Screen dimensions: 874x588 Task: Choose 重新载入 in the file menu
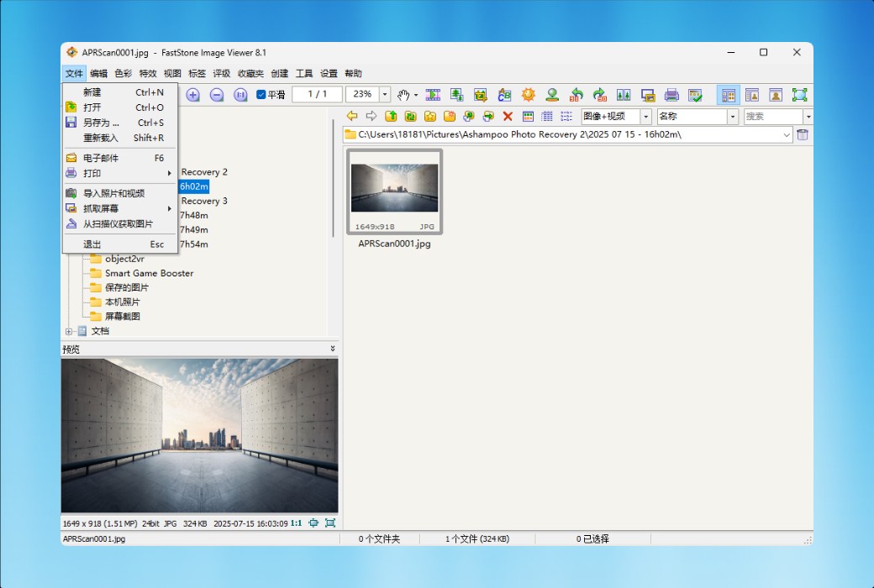point(120,137)
